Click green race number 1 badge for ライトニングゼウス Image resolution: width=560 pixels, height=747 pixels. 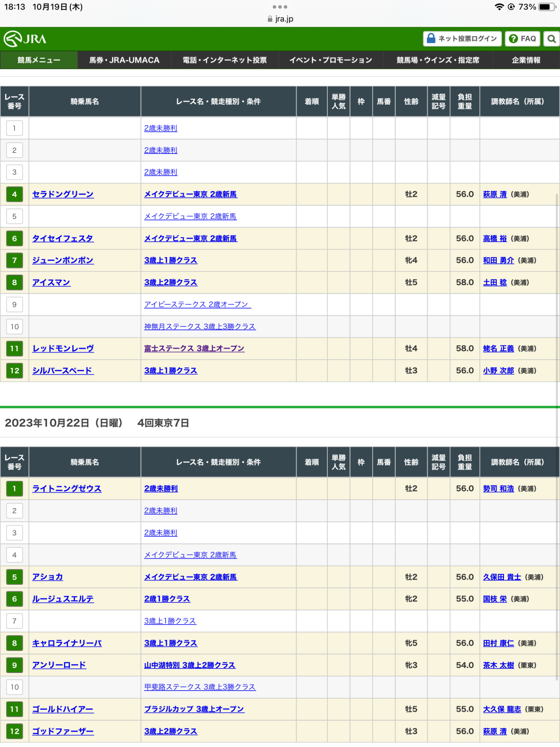pyautogui.click(x=15, y=489)
